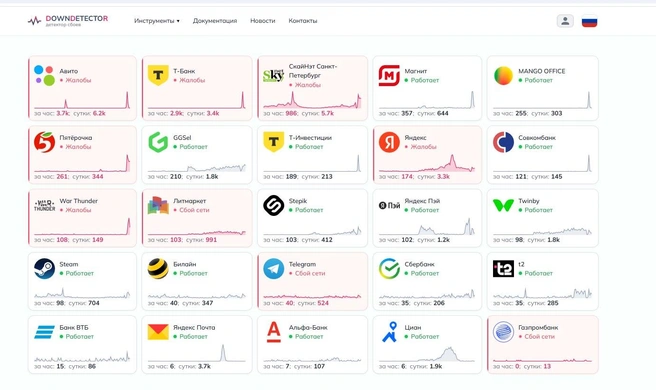Click the GGSel title text
The width and height of the screenshot is (656, 390).
tap(182, 138)
